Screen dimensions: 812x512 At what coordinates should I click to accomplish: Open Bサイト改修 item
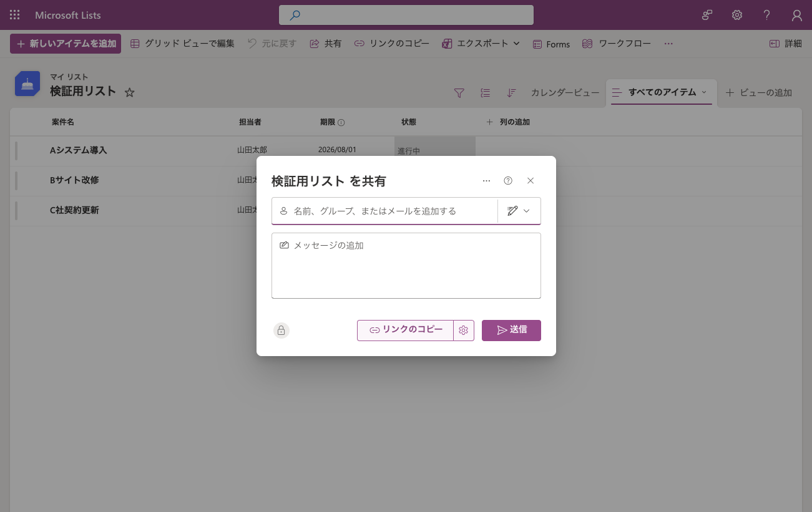pyautogui.click(x=74, y=180)
